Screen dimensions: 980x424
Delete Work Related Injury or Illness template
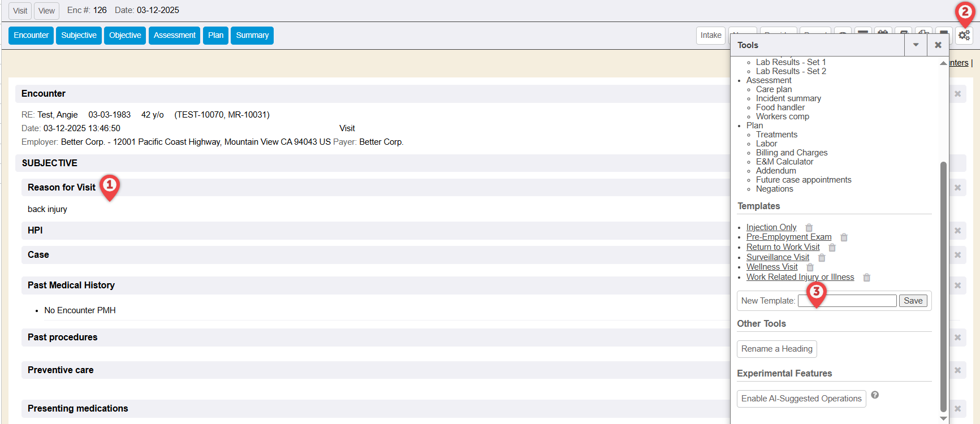click(866, 278)
